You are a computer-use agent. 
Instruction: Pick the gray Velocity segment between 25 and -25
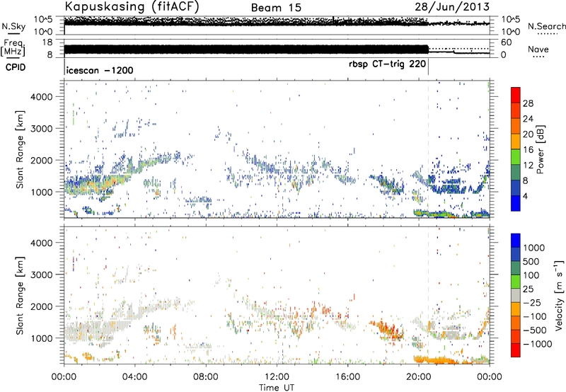pos(516,295)
